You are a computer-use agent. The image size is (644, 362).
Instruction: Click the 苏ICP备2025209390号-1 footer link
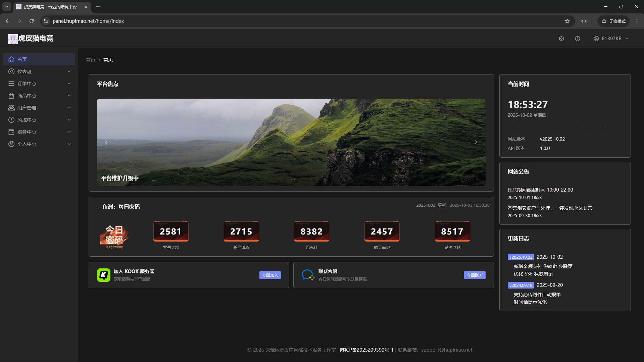pos(366,350)
